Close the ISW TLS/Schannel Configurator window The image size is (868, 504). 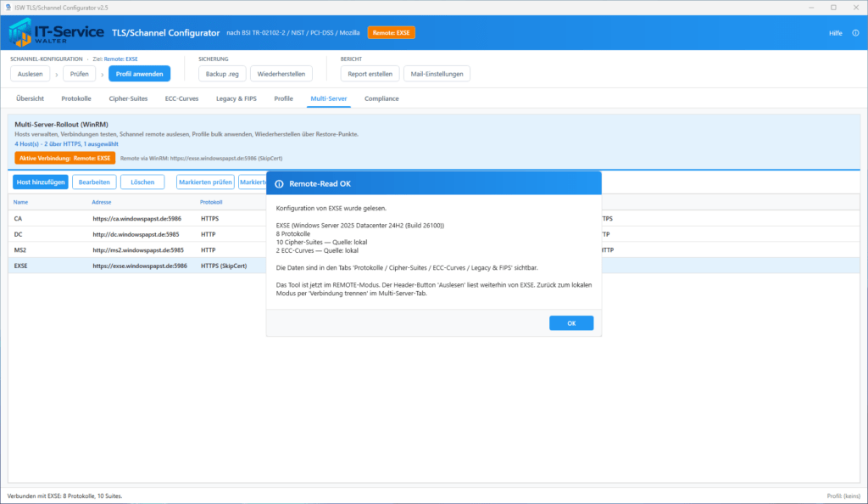(856, 7)
